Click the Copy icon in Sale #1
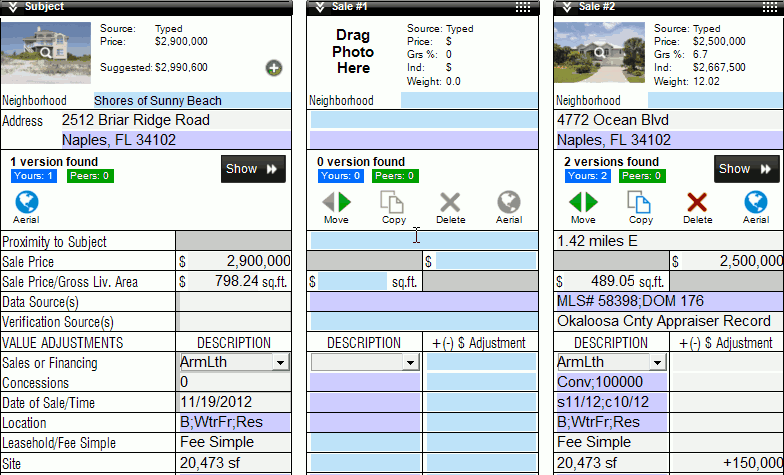The height and width of the screenshot is (475, 784). pos(393,203)
